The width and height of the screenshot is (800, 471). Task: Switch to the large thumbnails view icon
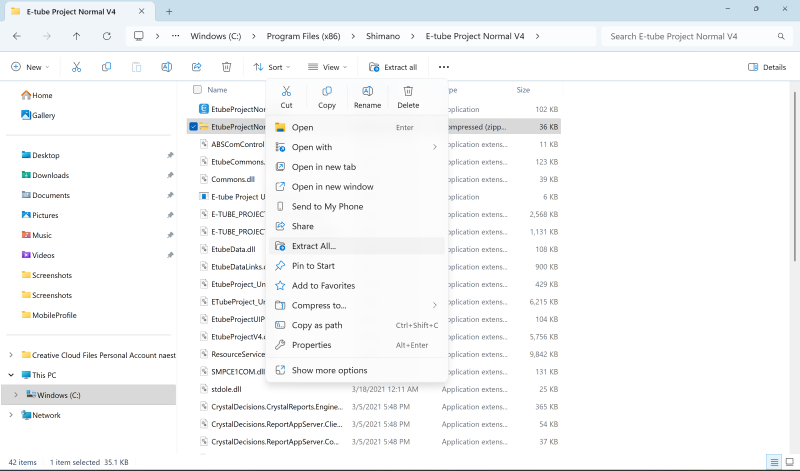[790, 462]
